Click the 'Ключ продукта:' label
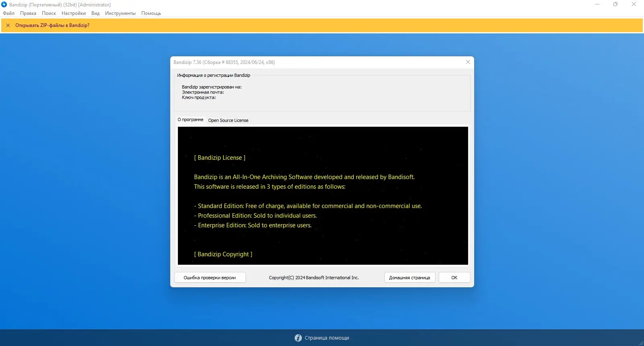Screen dimensions: 644x346 [x=199, y=97]
